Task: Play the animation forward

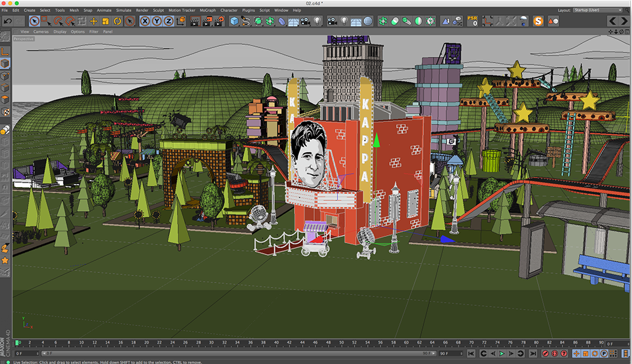Action: pyautogui.click(x=502, y=353)
